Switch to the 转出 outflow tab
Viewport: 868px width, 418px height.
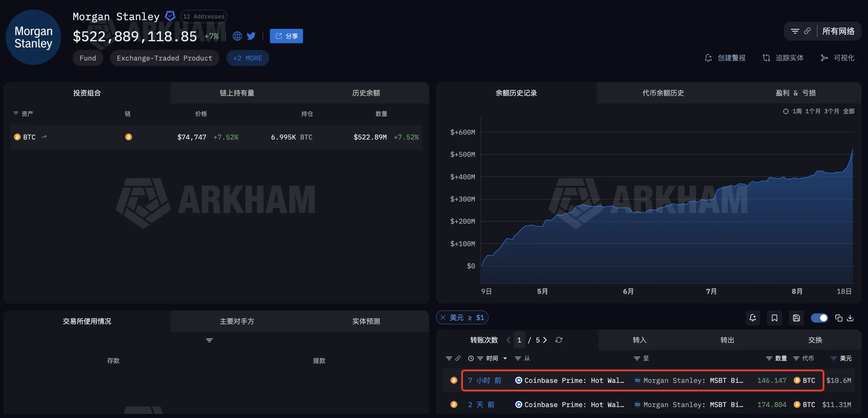pos(727,340)
